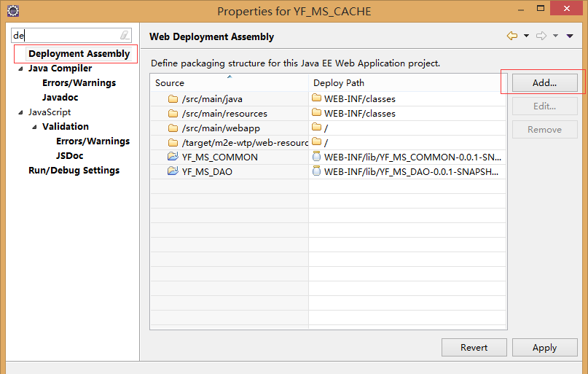Click the Eclipse properties window icon
The height and width of the screenshot is (374, 588).
tap(13, 10)
